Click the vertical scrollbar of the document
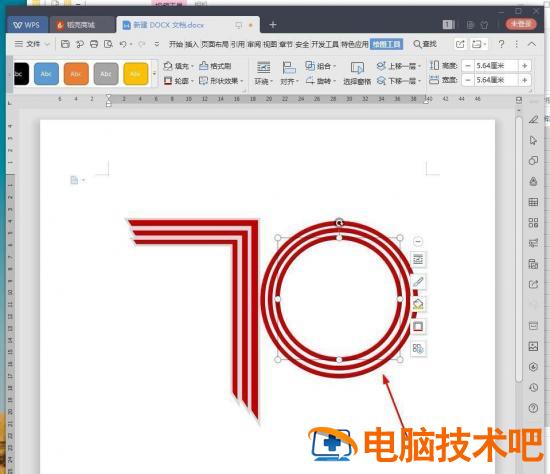Viewport: 550px width, 474px height. pos(519,249)
